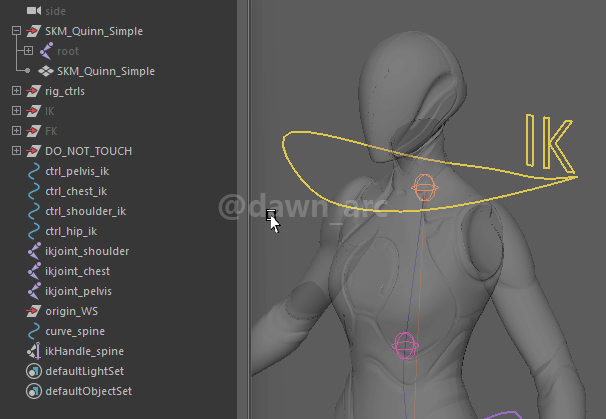Viewport: 606px width, 419px height.
Task: Select ctrl_chest_ik in the outliner
Action: (x=76, y=191)
